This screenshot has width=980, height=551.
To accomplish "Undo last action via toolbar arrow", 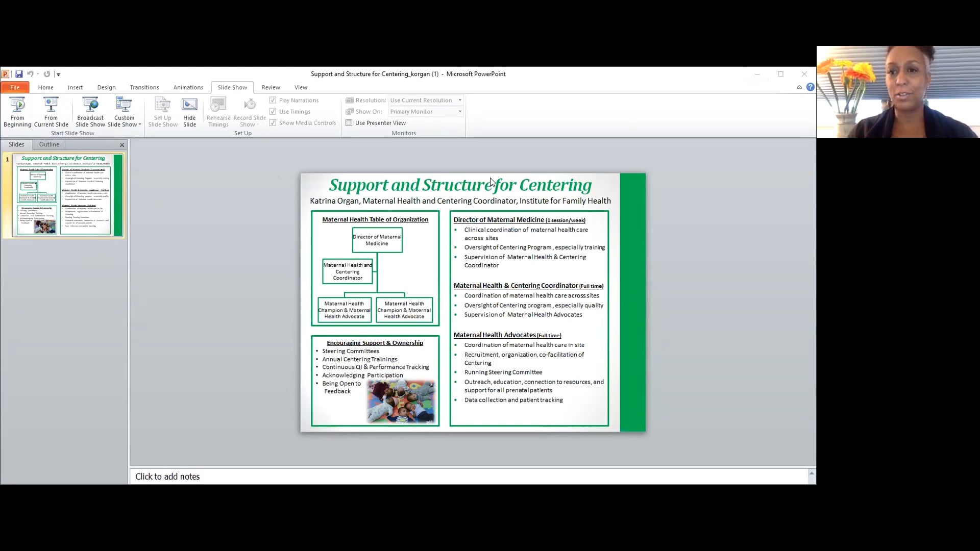I will 30,74.
